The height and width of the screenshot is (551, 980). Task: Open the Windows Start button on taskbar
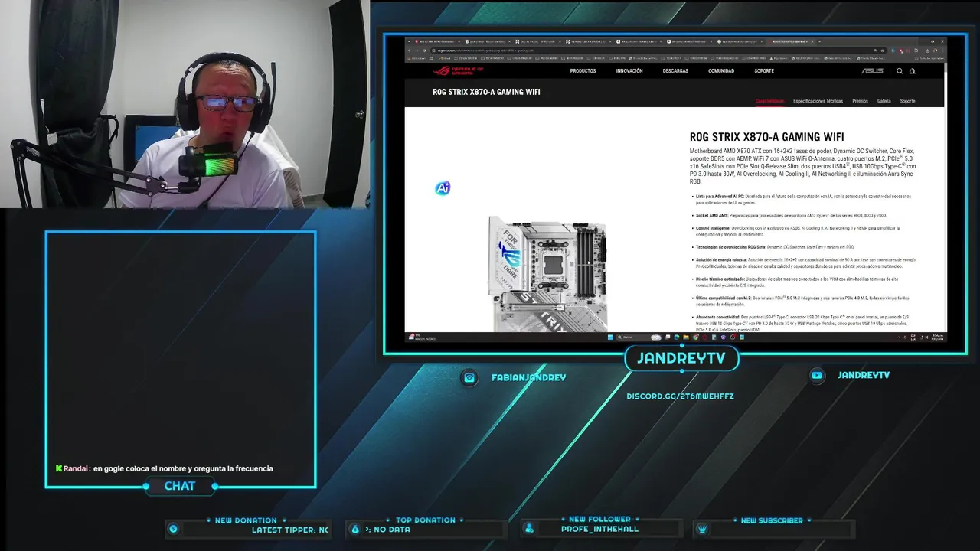610,337
